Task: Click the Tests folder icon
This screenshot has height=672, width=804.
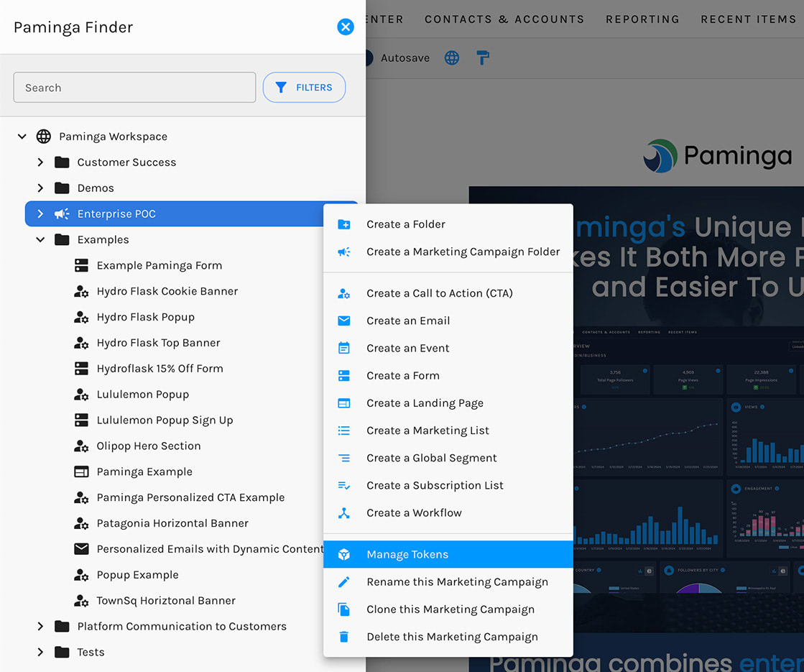Action: [x=62, y=652]
